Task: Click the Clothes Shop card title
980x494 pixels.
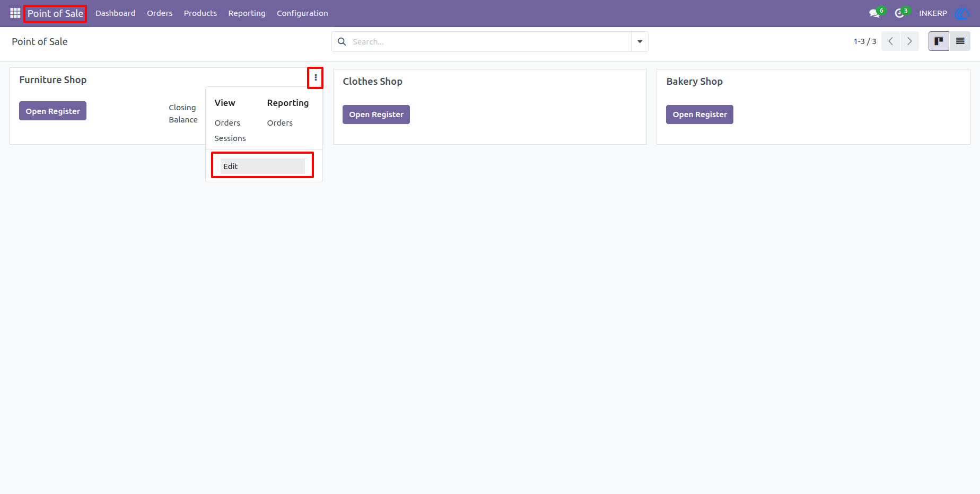Action: (373, 82)
